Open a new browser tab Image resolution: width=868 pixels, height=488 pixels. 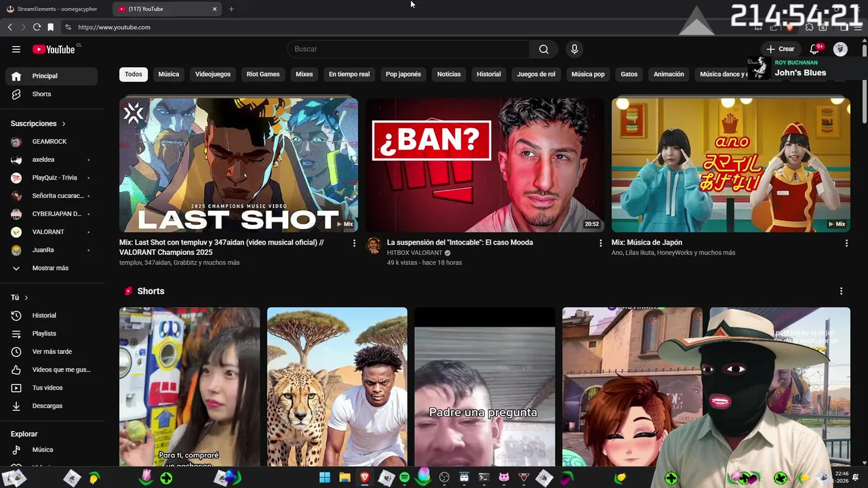(231, 9)
